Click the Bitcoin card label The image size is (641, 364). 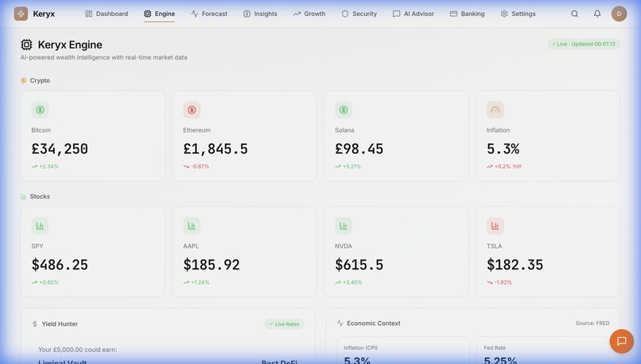41,130
